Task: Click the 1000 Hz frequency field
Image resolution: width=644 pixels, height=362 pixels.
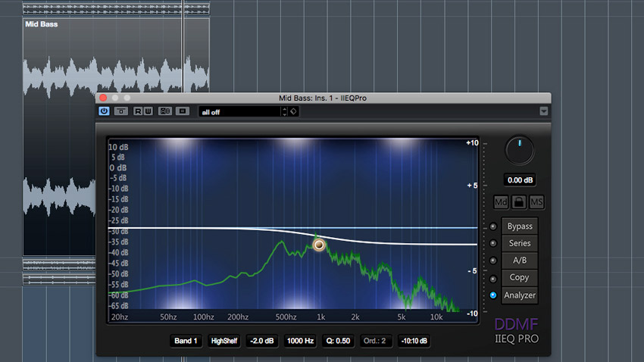Action: click(x=300, y=341)
